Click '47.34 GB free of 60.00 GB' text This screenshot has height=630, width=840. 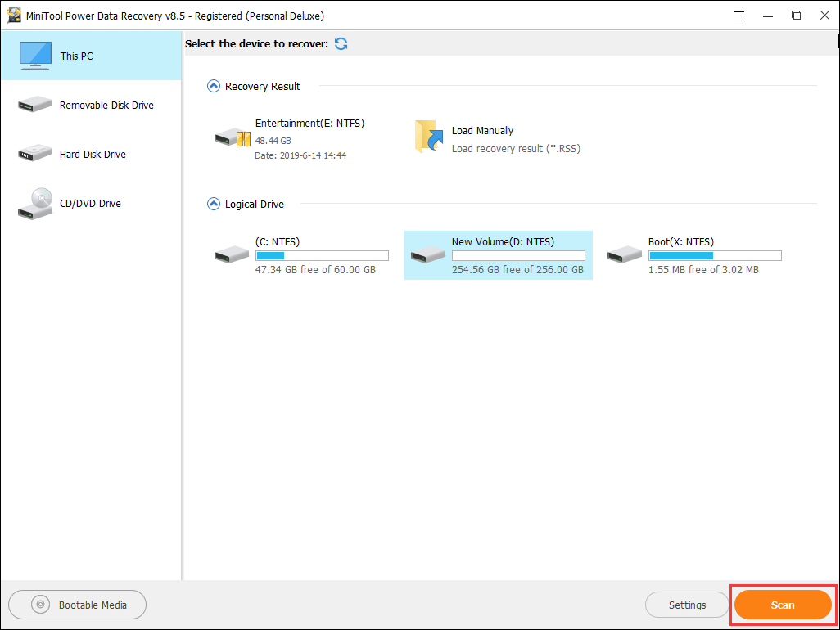(x=315, y=270)
